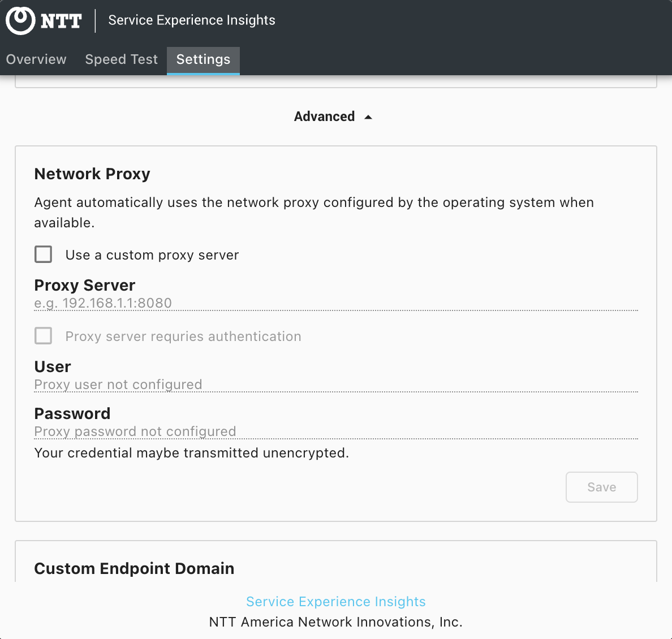This screenshot has width=672, height=639.
Task: Switch to the Overview tab
Action: (x=36, y=59)
